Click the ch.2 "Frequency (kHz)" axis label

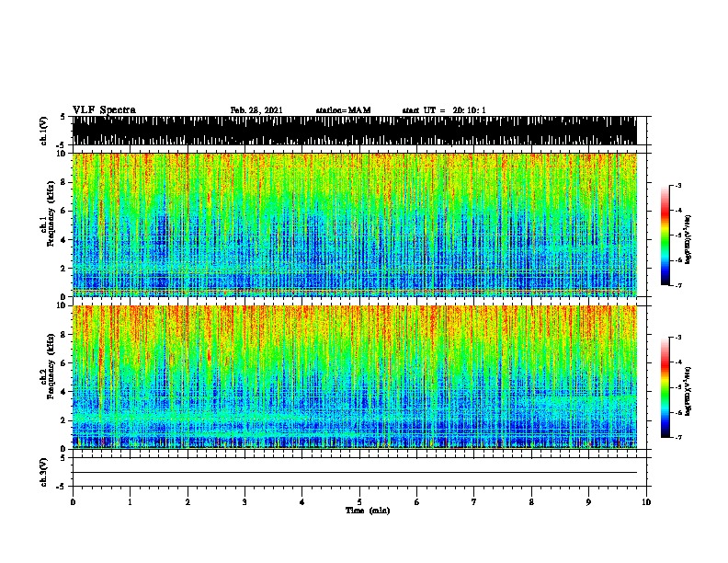tap(51, 366)
